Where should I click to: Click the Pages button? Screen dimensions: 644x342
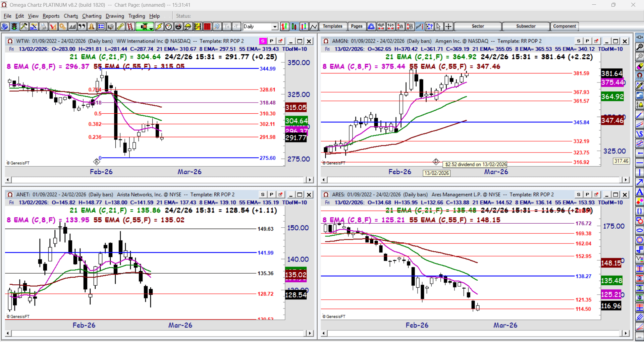357,26
